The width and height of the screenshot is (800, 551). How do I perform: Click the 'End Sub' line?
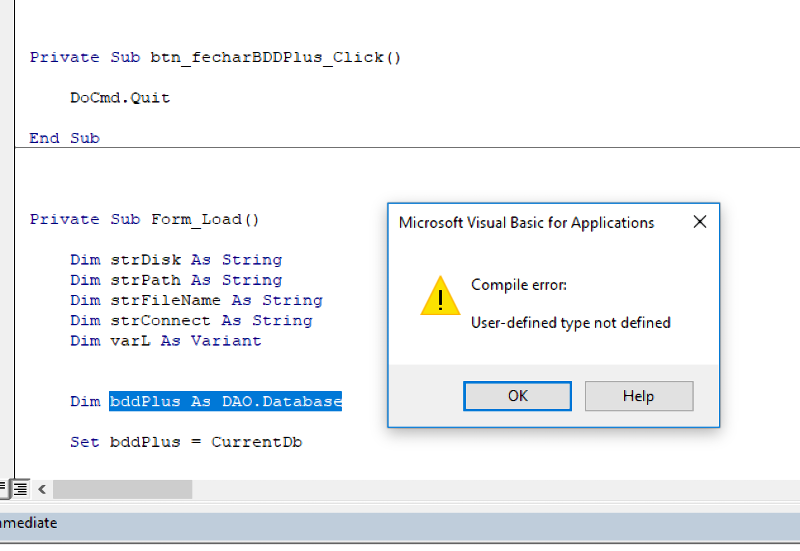(x=64, y=138)
